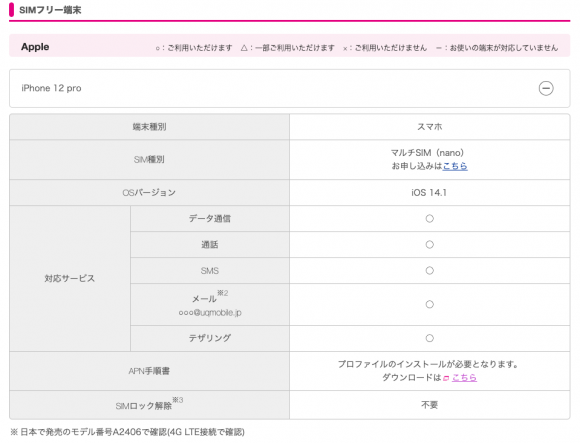580x443 pixels.
Task: Click the プロファイルのインストールが必要となります text
Action: [428, 364]
